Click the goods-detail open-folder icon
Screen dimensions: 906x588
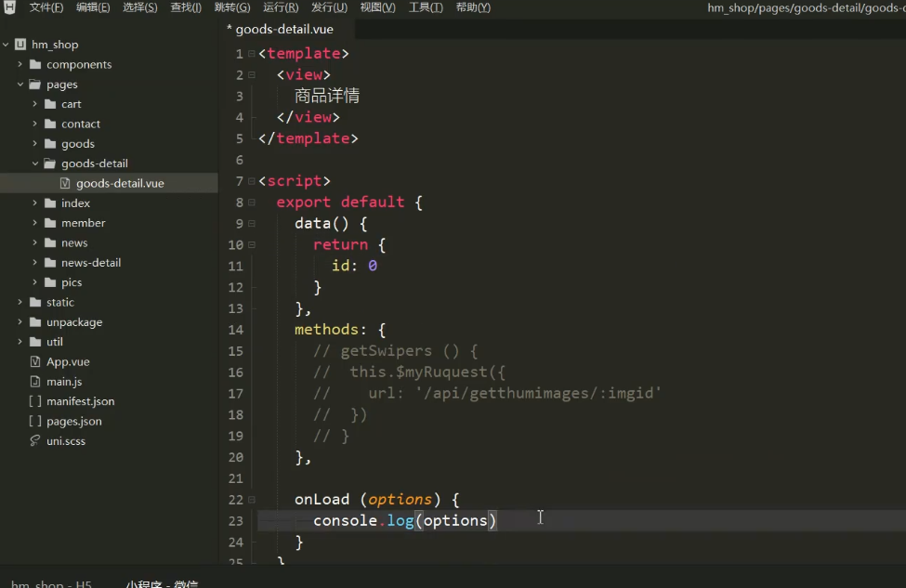50,163
